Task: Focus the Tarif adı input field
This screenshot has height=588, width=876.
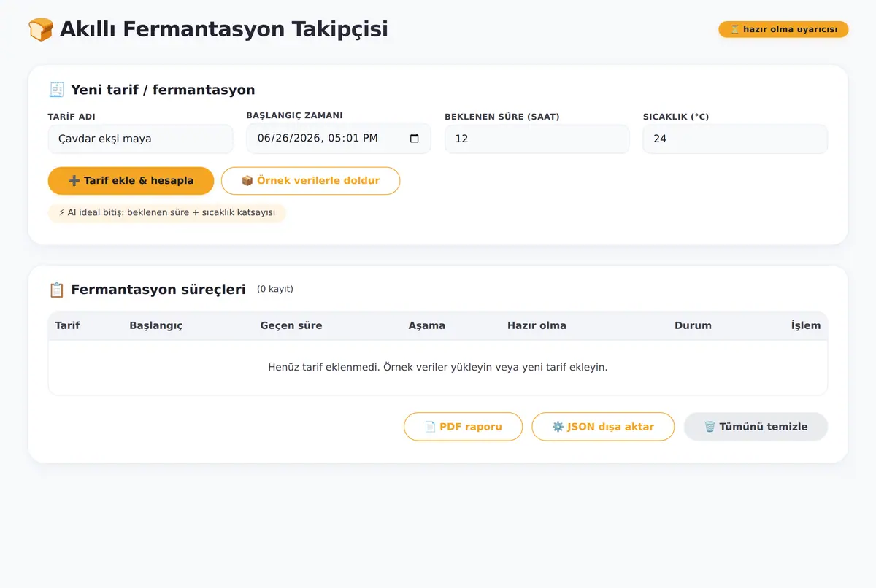Action: click(140, 139)
